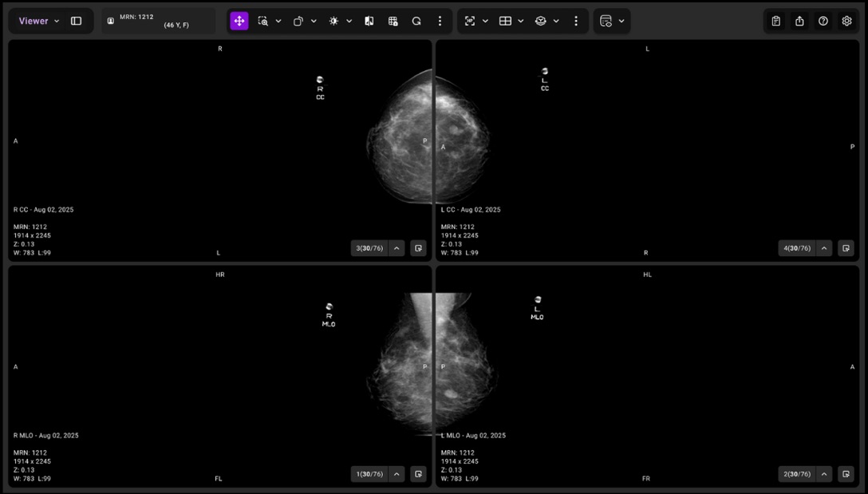This screenshot has width=868, height=494.
Task: Click the share export icon
Action: [799, 21]
